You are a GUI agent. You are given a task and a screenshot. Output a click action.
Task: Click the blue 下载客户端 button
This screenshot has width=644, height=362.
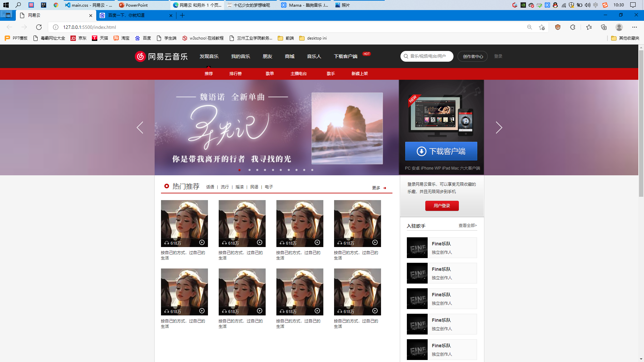[x=441, y=151]
